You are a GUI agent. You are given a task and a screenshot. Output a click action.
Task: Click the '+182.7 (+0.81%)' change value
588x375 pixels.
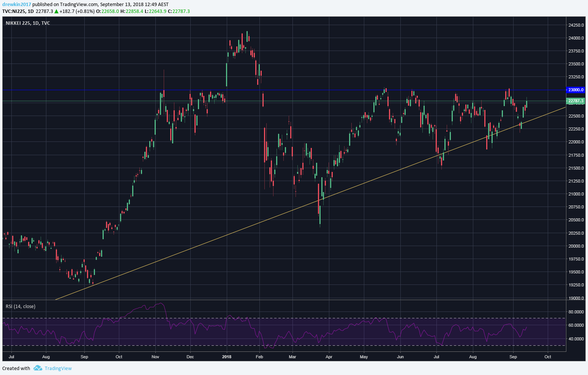click(x=77, y=11)
